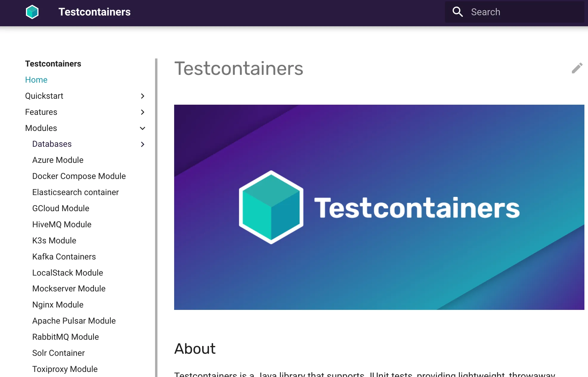
Task: Open the GCloud Module page
Action: 61,208
